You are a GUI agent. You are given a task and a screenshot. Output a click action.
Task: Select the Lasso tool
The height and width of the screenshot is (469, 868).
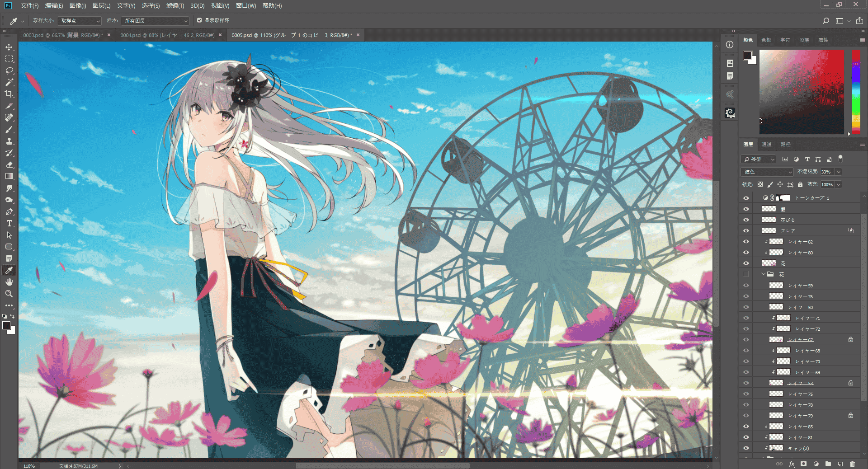9,71
